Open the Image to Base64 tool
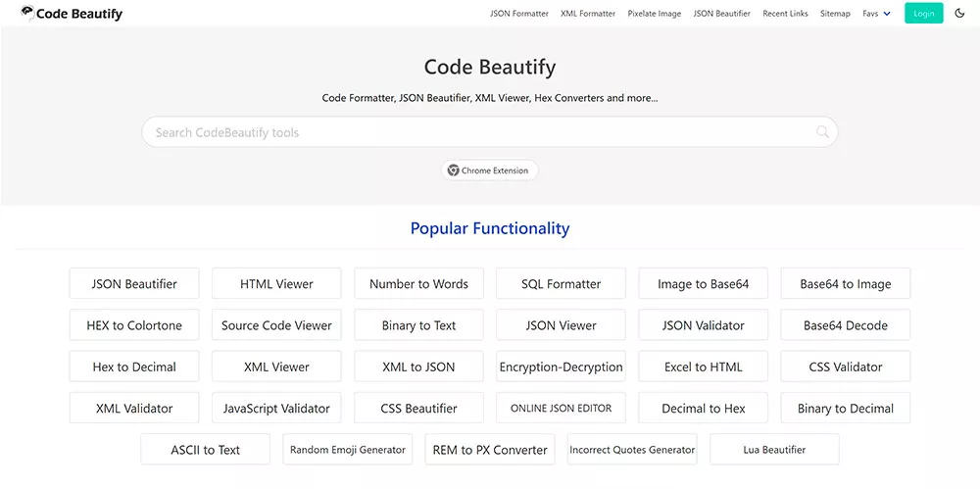The height and width of the screenshot is (489, 980). (703, 283)
